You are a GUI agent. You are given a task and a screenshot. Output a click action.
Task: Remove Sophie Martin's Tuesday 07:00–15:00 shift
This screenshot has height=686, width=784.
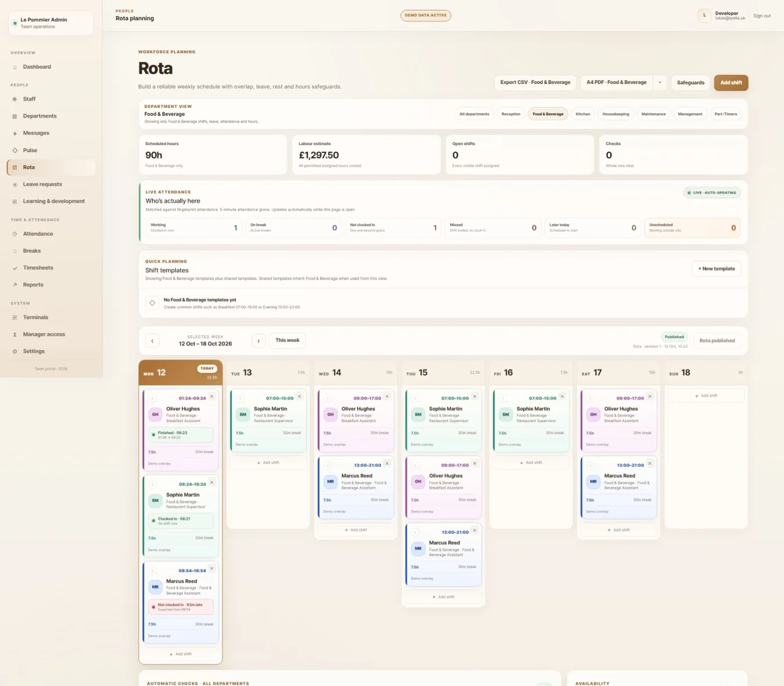[300, 397]
